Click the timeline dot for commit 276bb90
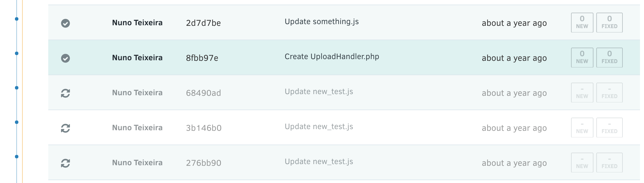 17,157
